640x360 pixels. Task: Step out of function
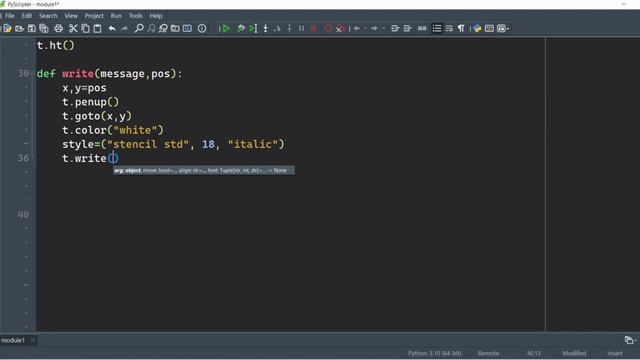pos(289,29)
